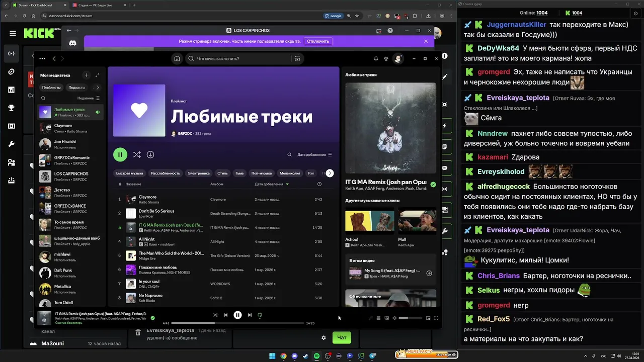Open Daft Punk artist in library
This screenshot has height=362, width=644.
(x=70, y=273)
